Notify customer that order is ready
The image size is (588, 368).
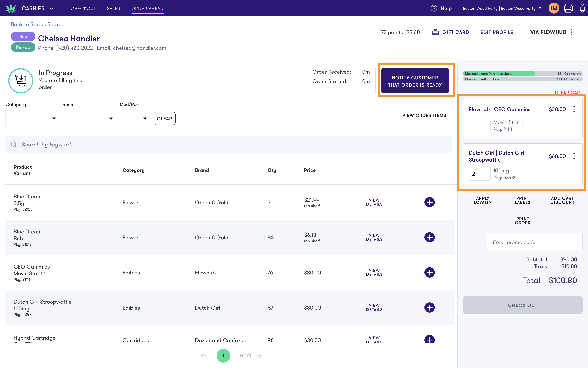point(415,81)
